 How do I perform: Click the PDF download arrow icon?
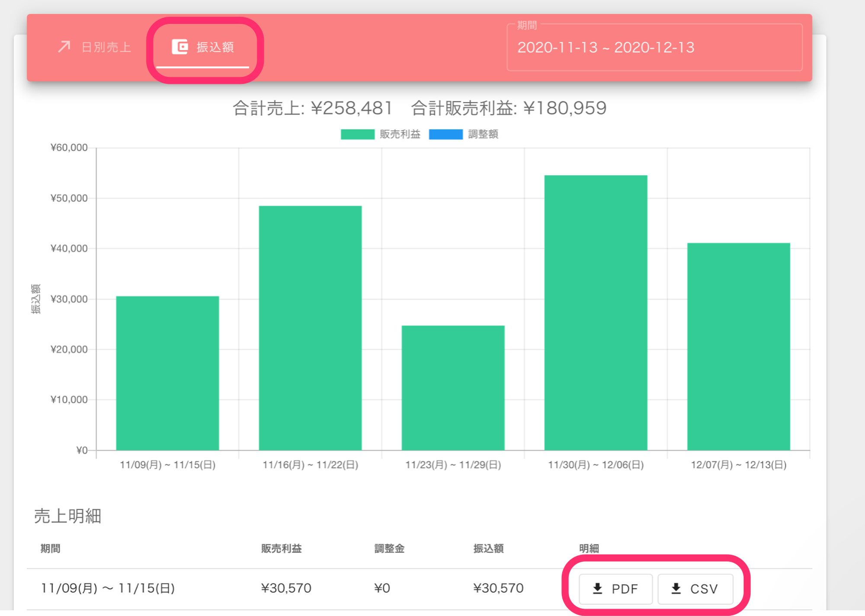pos(597,588)
